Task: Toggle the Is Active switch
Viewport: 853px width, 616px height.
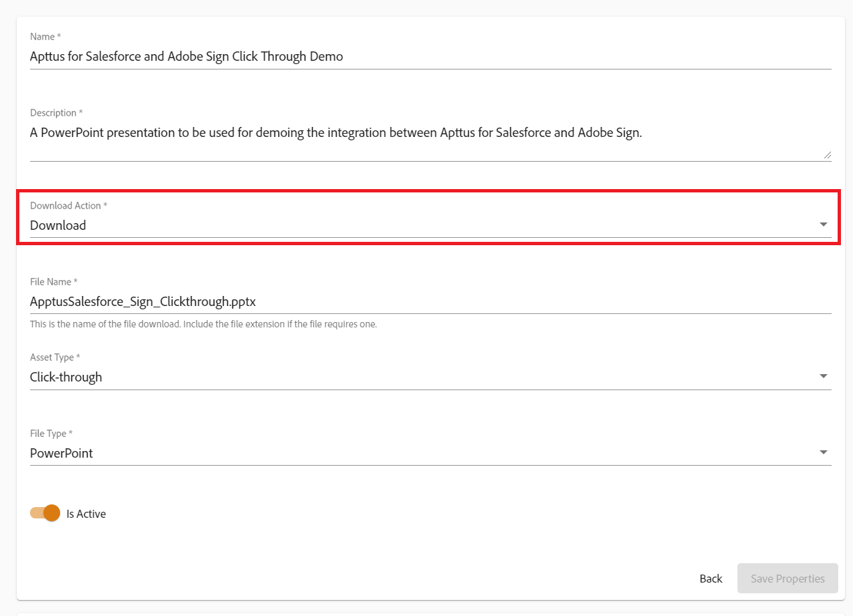Action: (45, 513)
